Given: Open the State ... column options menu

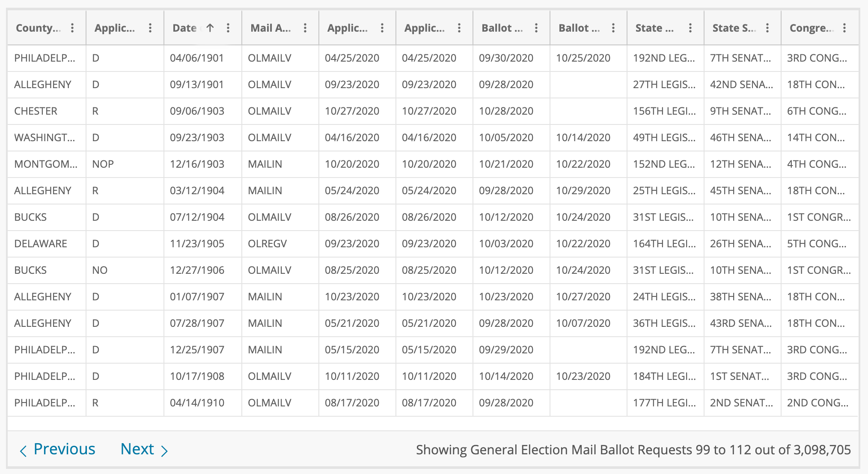Looking at the screenshot, I should pos(690,28).
